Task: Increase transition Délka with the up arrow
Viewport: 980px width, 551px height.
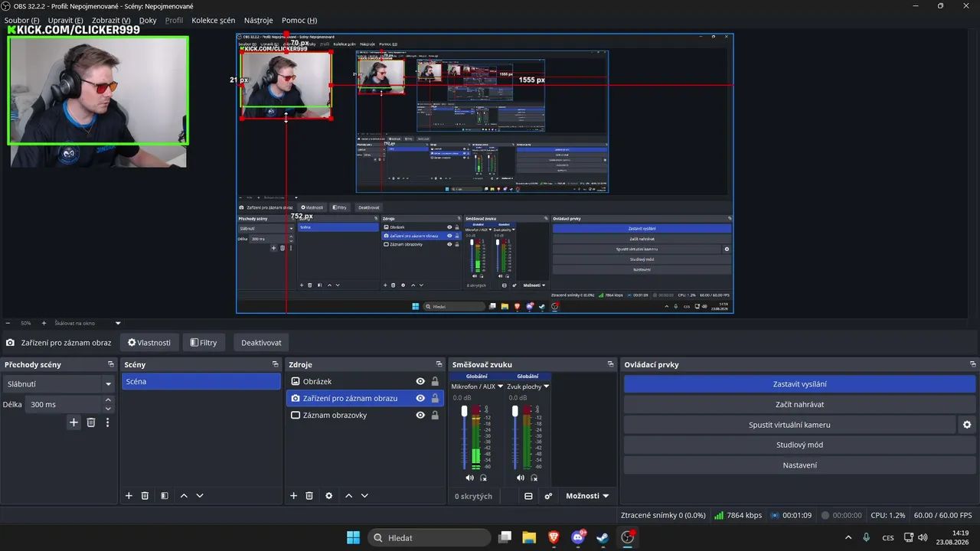Action: tap(108, 399)
